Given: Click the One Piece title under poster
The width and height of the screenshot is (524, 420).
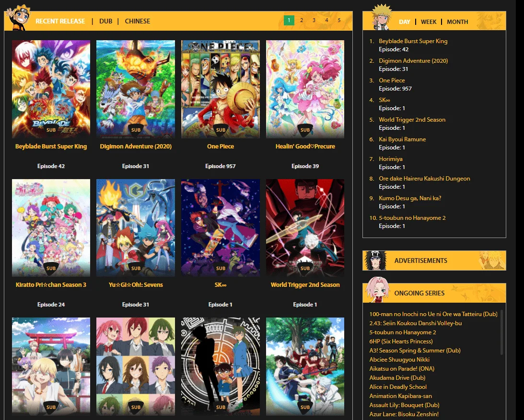Looking at the screenshot, I should pos(221,146).
